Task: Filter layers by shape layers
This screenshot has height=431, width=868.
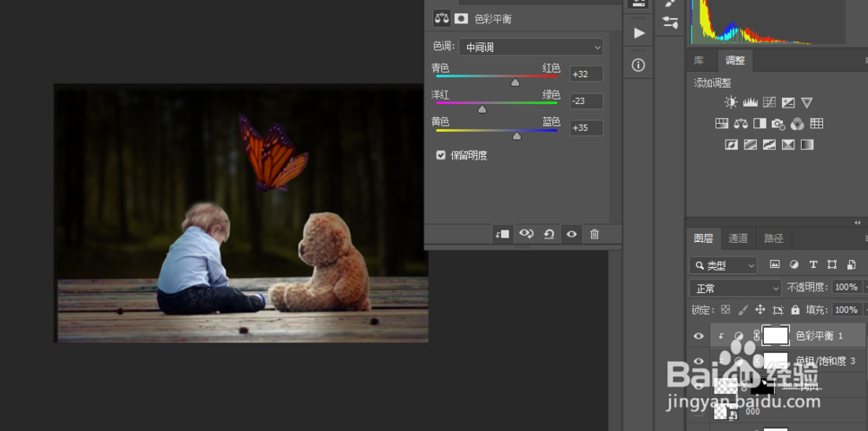Action: (832, 264)
